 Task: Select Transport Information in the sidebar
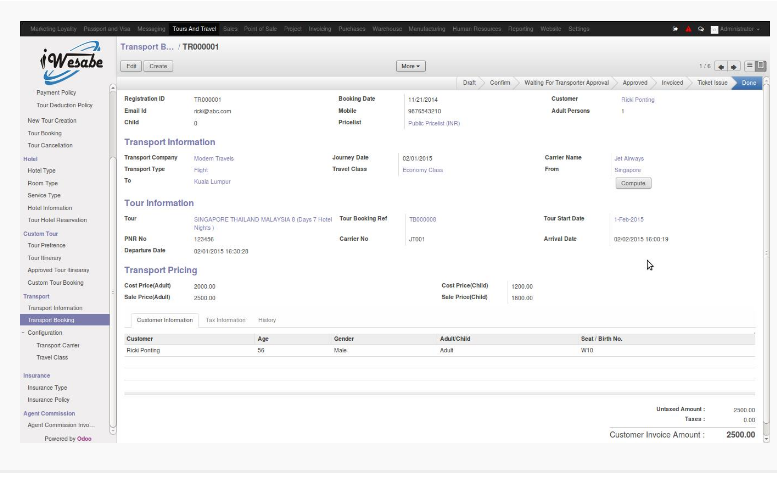[55, 308]
